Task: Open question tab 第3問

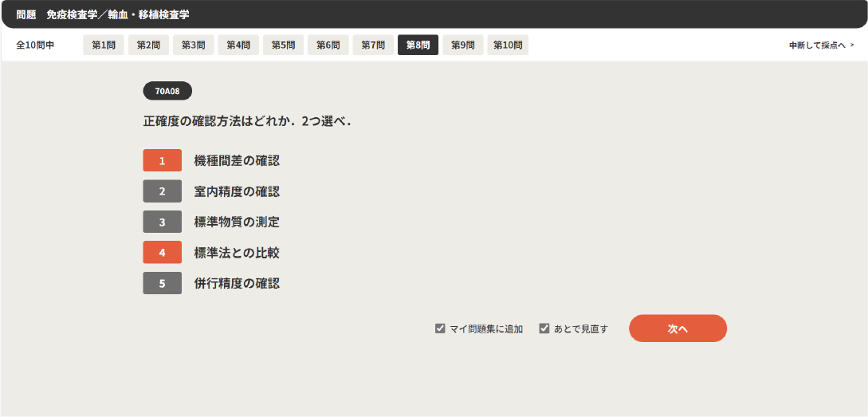Action: [x=193, y=45]
